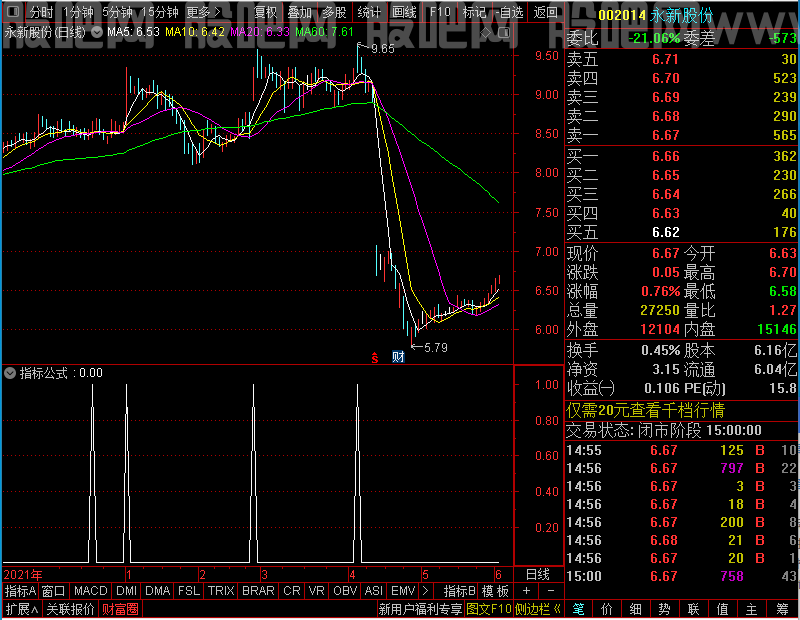Viewport: 800px width, 620px height.
Task: Zoom in the chart with + button
Action: click(527, 591)
